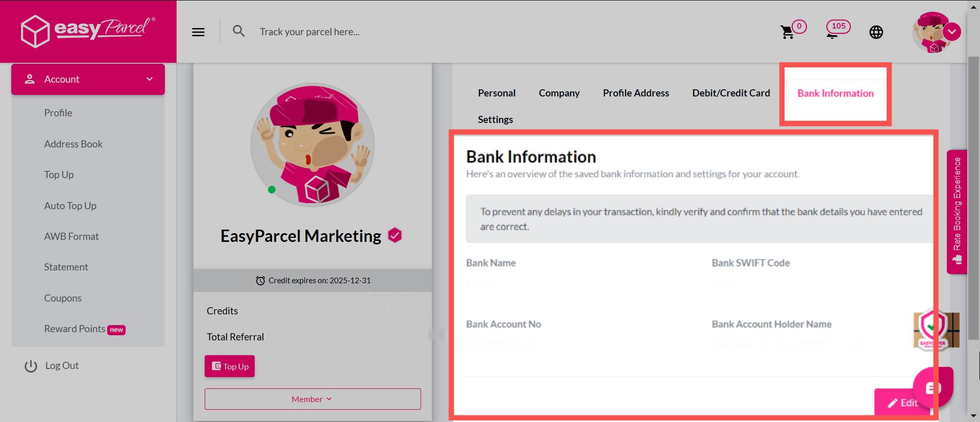Viewport: 980px width, 422px height.
Task: Click the EasyParcel Marketing name text
Action: [x=301, y=236]
